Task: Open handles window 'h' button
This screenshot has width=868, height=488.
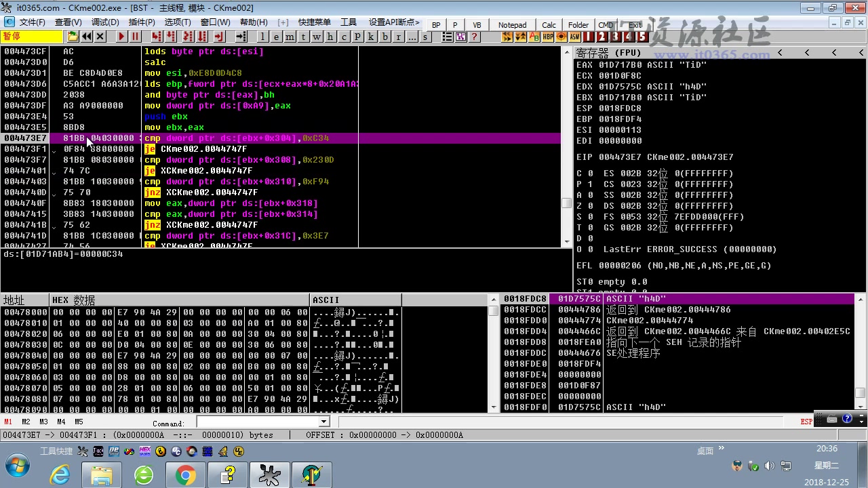Action: (330, 37)
